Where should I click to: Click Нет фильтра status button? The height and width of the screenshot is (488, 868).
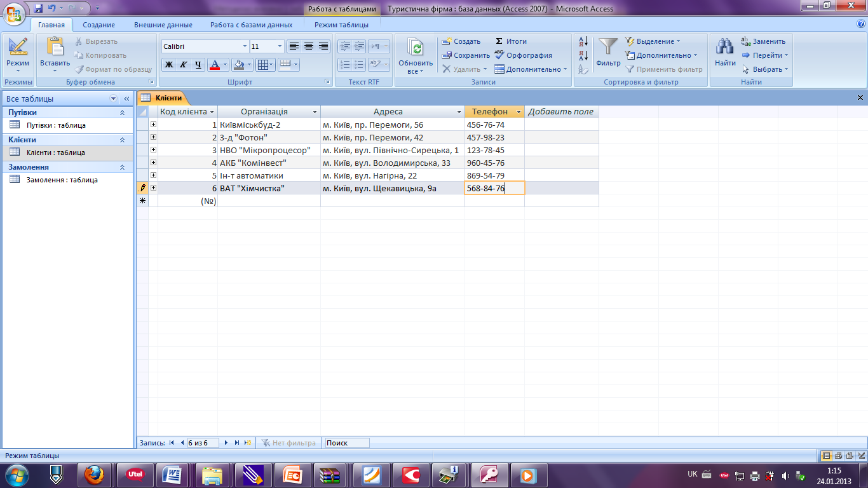pyautogui.click(x=288, y=443)
